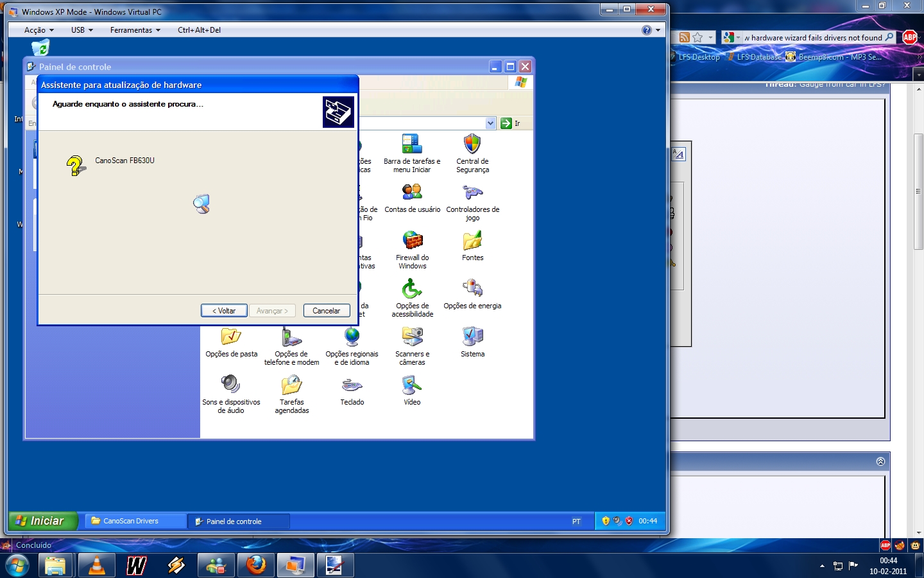Bookmark page with the star icon
Image resolution: width=924 pixels, height=578 pixels.
click(x=698, y=37)
